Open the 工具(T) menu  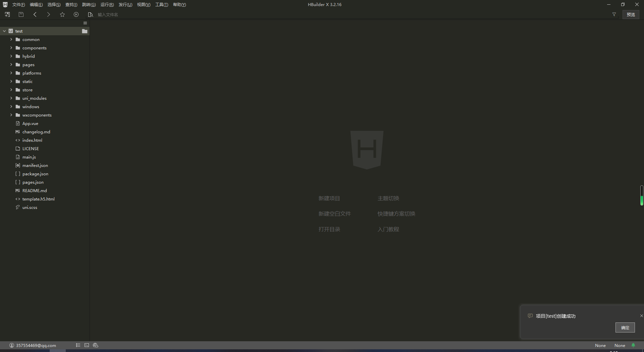pyautogui.click(x=161, y=5)
